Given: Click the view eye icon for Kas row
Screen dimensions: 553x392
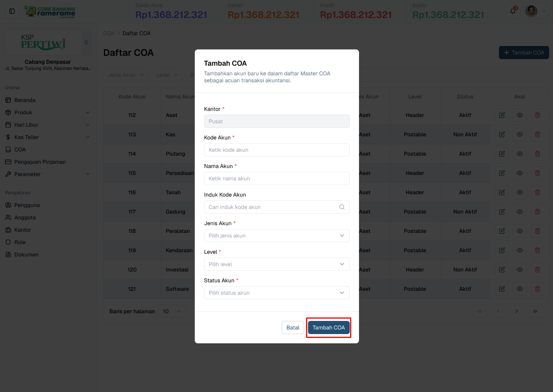Looking at the screenshot, I should click(x=519, y=134).
